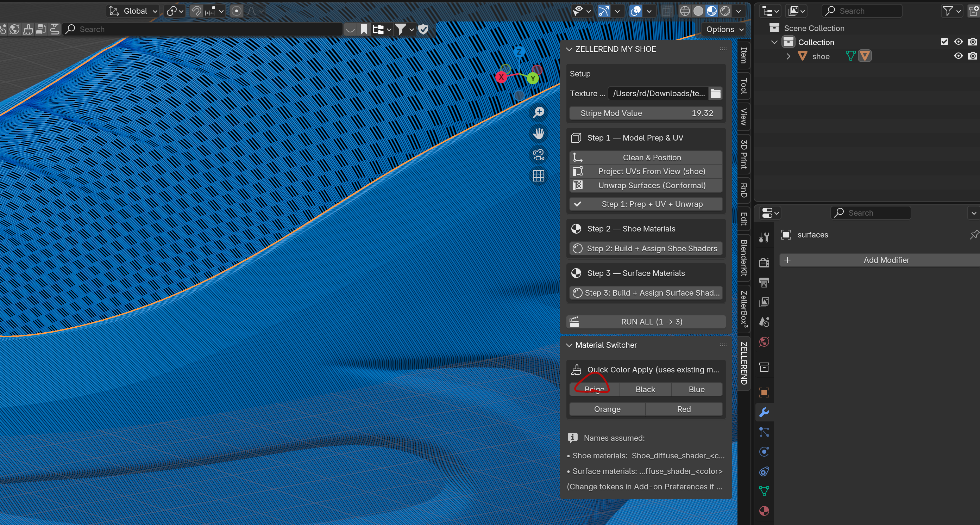This screenshot has height=525, width=980.
Task: Apply the Orange quick color button
Action: point(607,409)
